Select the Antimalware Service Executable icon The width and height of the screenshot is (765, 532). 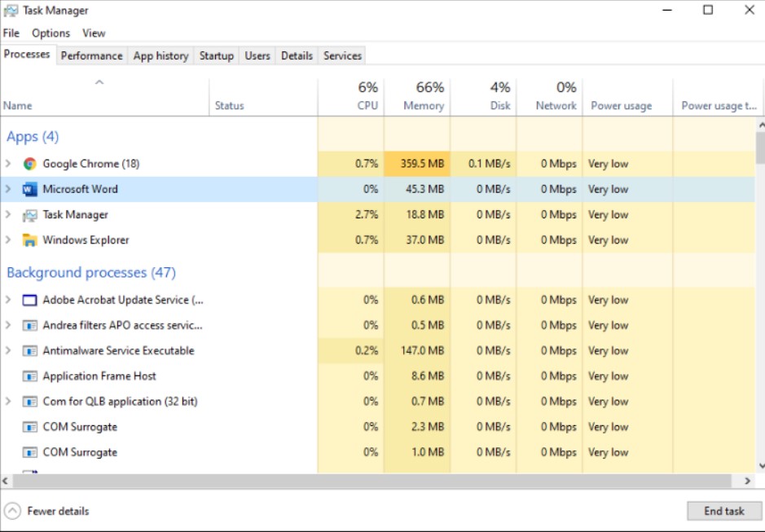click(30, 350)
